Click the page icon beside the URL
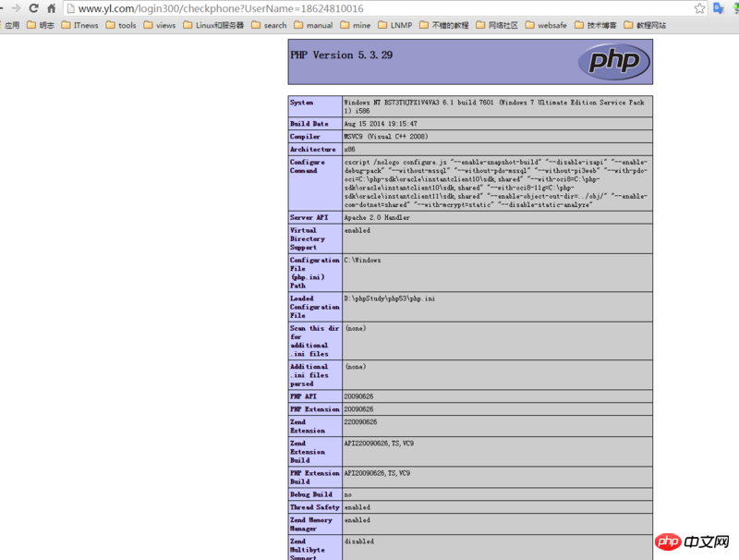 (71, 8)
